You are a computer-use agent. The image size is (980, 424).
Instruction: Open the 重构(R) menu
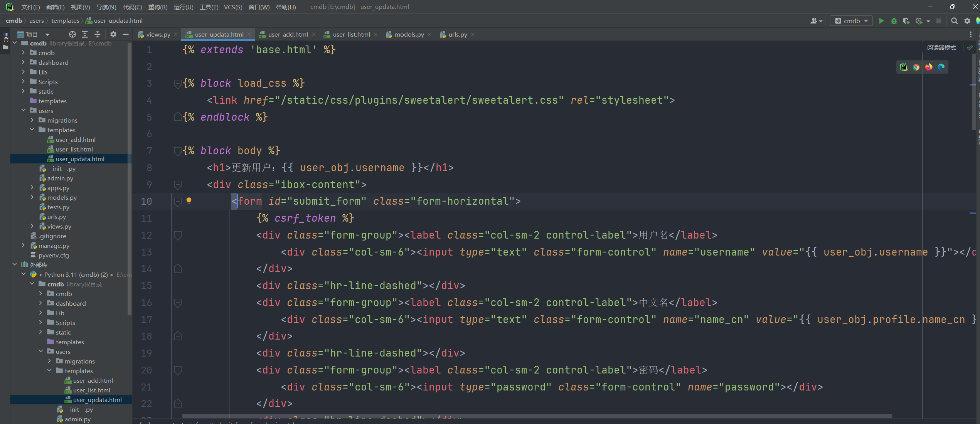coord(158,7)
